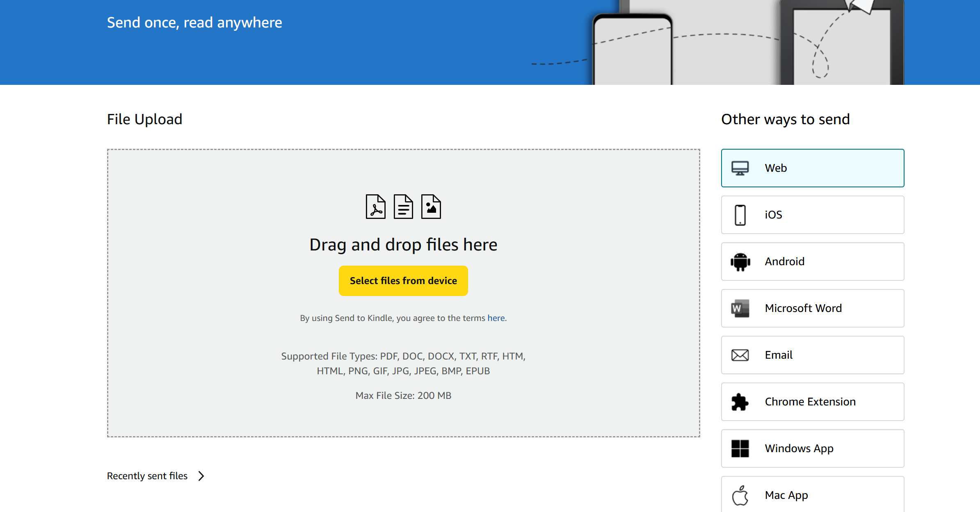Screen dimensions: 980x512
Task: Click the Drag and drop files here heading
Action: point(403,245)
